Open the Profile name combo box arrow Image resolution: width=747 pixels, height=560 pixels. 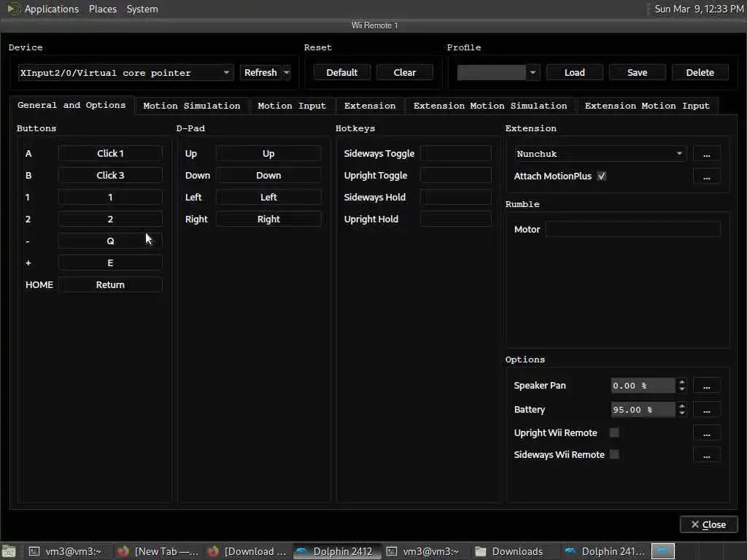(x=533, y=73)
